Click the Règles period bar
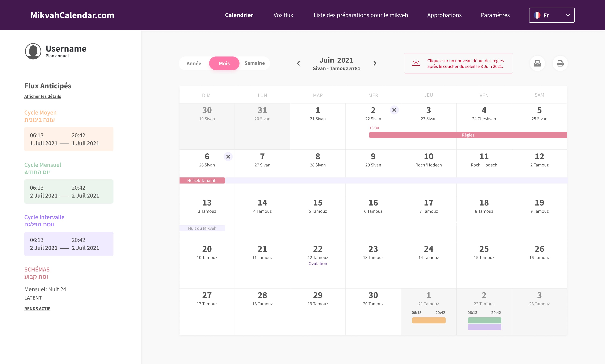 (x=468, y=135)
